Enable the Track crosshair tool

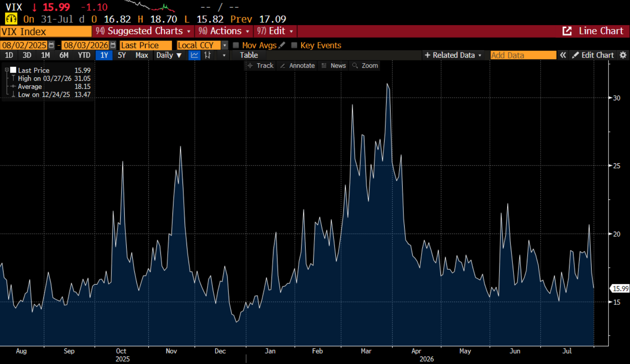(x=260, y=65)
